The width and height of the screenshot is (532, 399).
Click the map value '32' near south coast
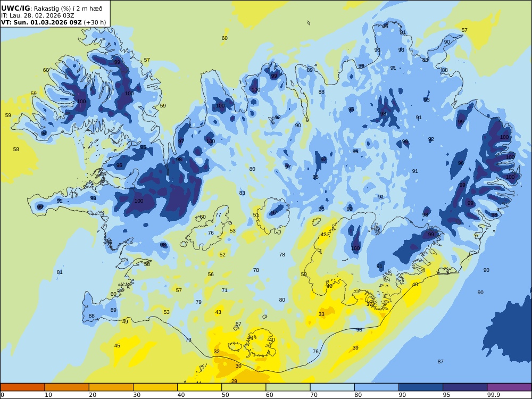tap(217, 352)
